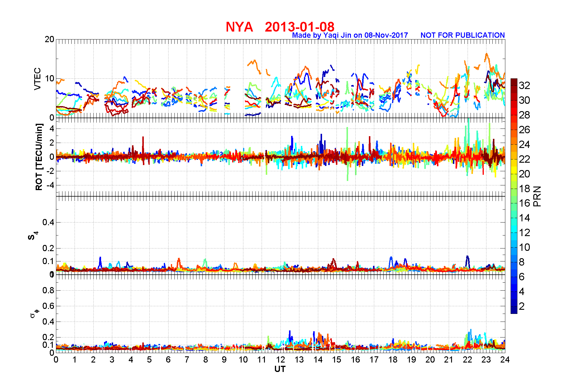Screen dimensions: 561x392
Task: Click the dark red top of PRN colorbar
Action: [x=514, y=82]
